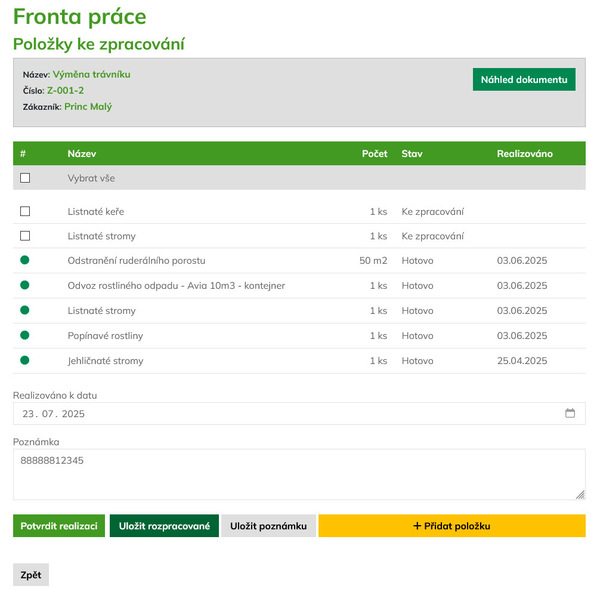
Task: Click green status dot for Popínavé rostliny
Action: 25,335
